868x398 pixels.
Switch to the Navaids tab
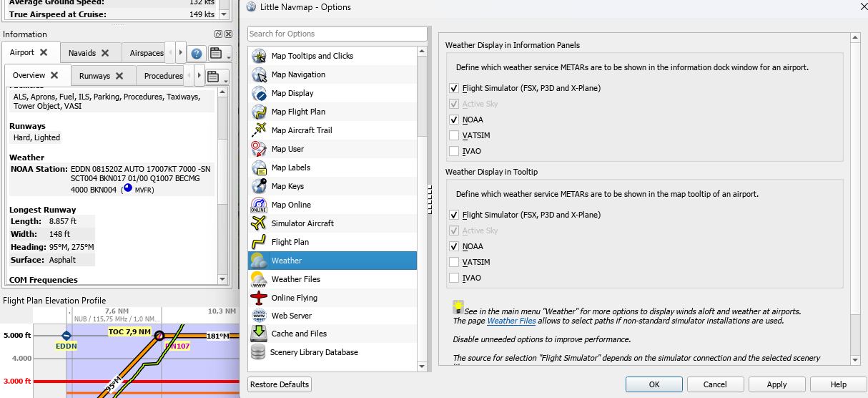(x=88, y=53)
